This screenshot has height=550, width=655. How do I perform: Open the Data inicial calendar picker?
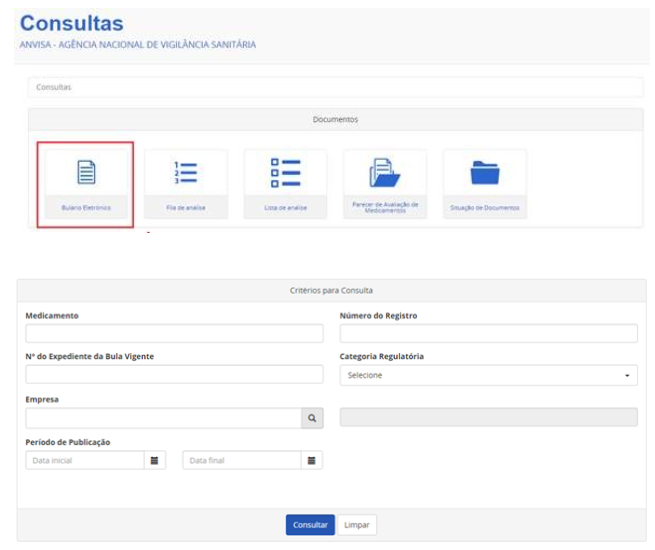point(155,460)
